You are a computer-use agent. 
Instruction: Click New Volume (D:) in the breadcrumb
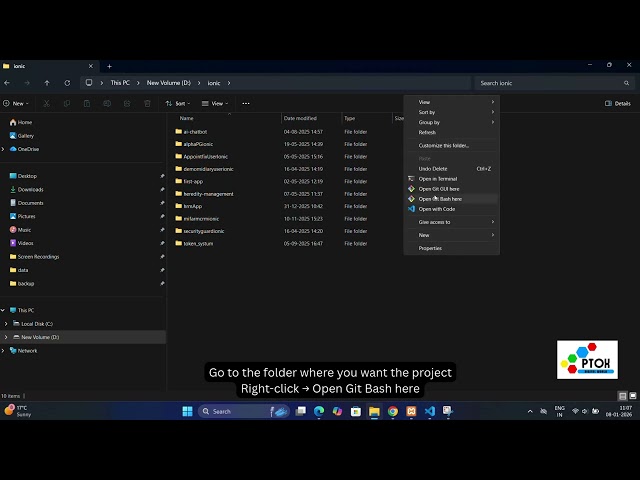point(169,83)
